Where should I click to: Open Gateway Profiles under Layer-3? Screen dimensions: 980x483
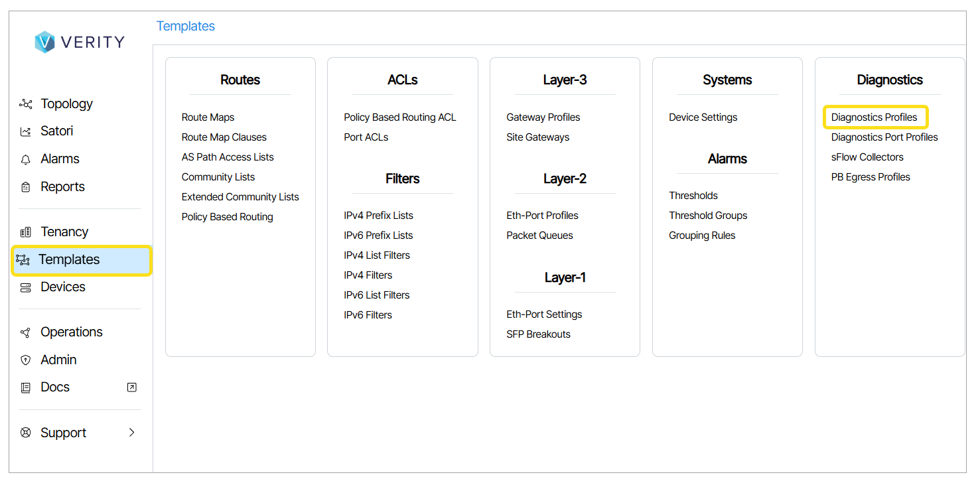[x=543, y=117]
